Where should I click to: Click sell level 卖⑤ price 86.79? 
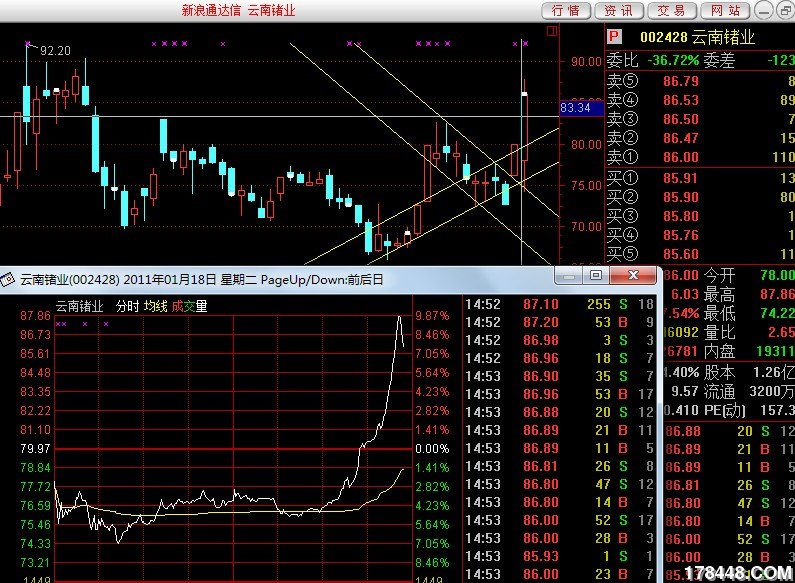point(681,81)
